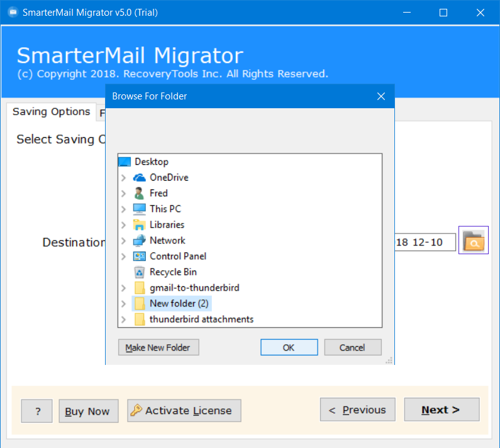The width and height of the screenshot is (500, 448).
Task: Expand the Network node
Action: (124, 240)
